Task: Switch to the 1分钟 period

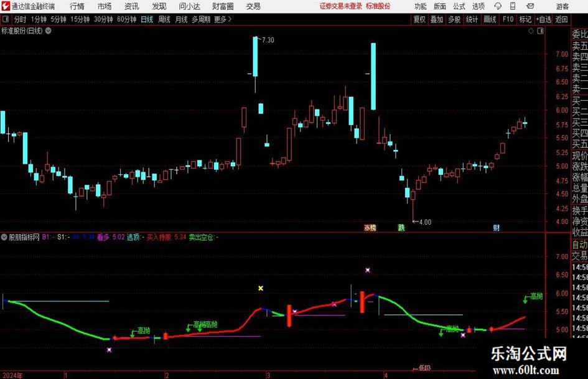Action: 39,19
